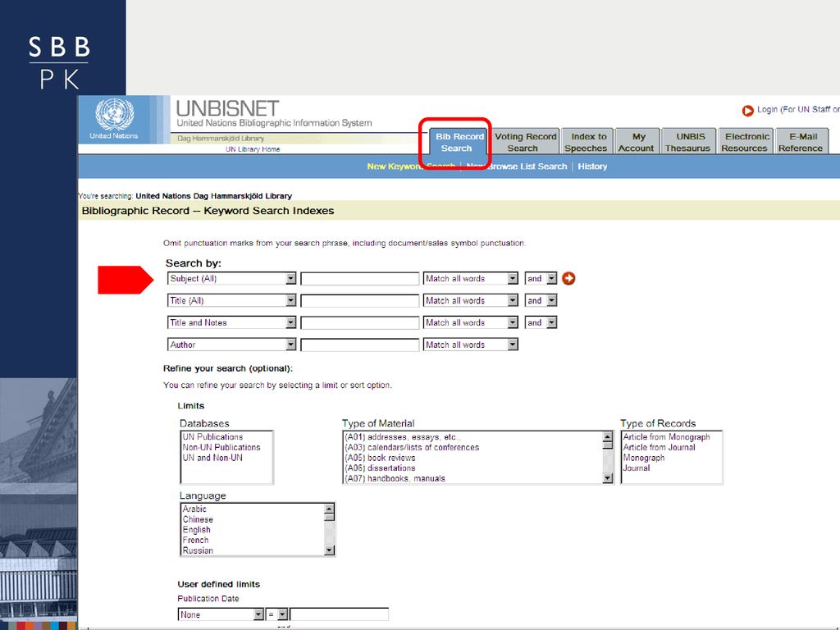
Task: Switch to the Voting Record Search tab
Action: pyautogui.click(x=525, y=143)
